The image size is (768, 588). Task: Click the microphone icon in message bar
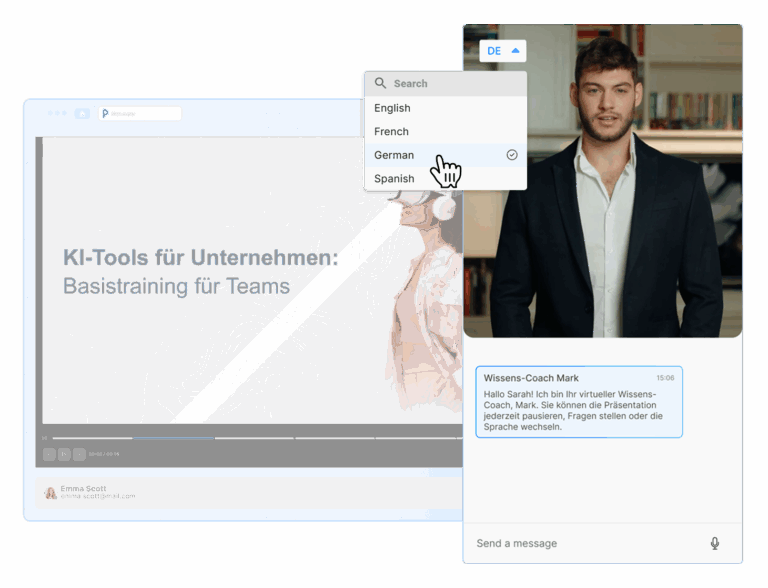click(714, 543)
